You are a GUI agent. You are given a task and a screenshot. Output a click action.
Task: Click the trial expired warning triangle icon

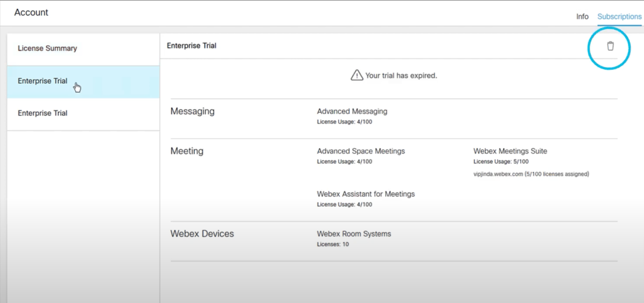[357, 75]
